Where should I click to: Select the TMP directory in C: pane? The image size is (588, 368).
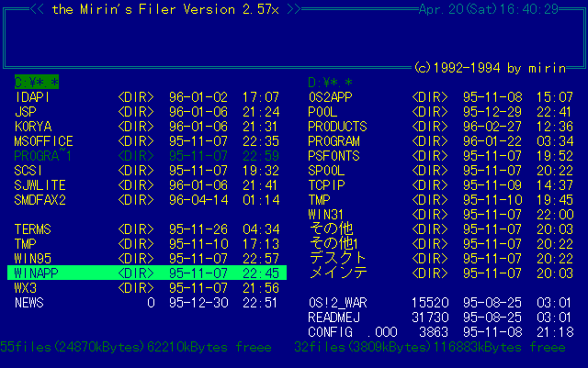[x=147, y=244]
